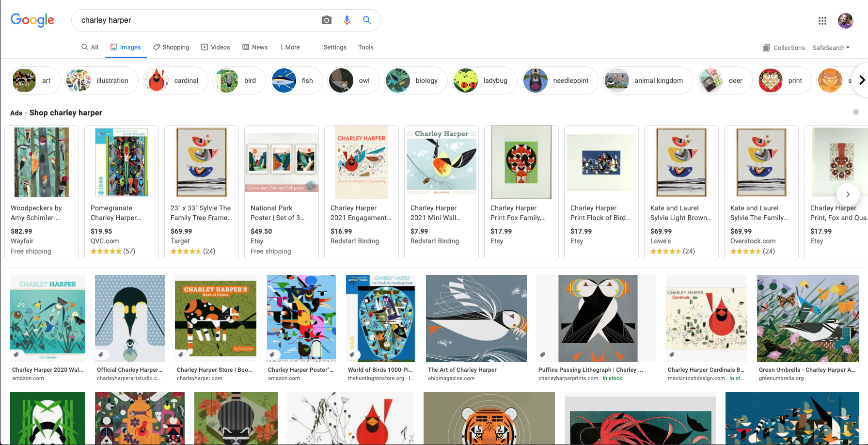
Task: Switch to the News tab
Action: point(255,47)
